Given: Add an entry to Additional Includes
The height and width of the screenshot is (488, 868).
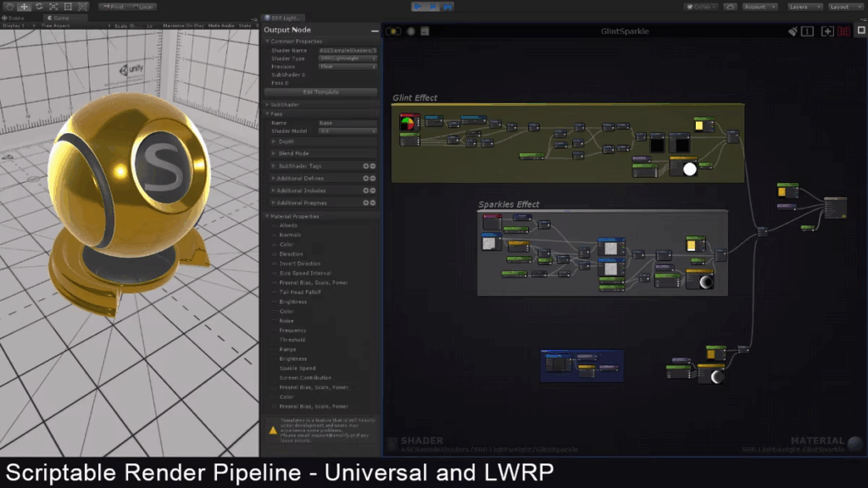Looking at the screenshot, I should pos(366,191).
